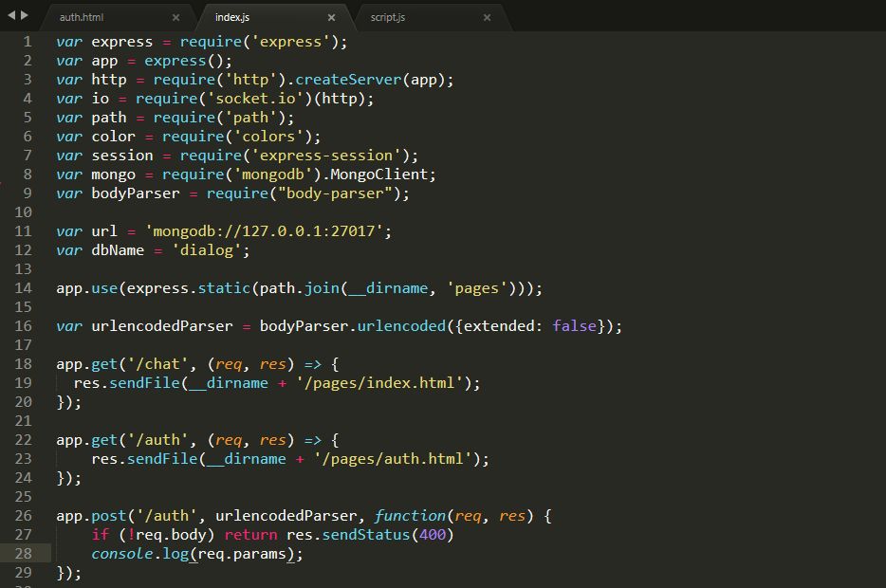Click 'createServer' on line 3
This screenshot has width=886, height=588.
[348, 80]
